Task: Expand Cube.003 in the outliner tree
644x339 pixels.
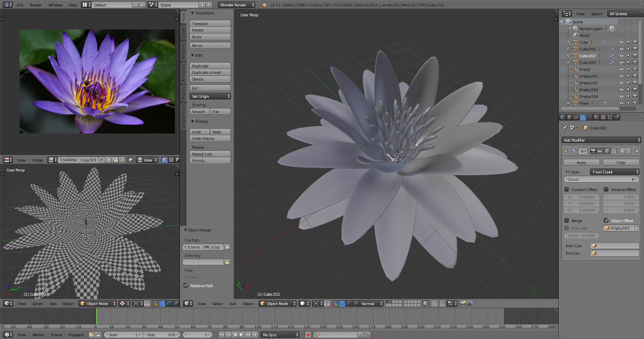Action: click(x=568, y=62)
